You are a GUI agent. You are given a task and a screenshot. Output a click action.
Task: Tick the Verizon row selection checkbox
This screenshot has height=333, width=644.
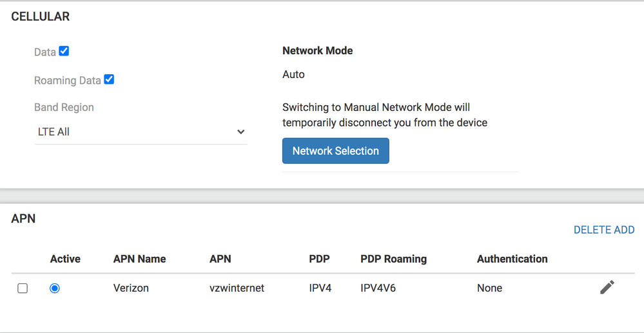click(23, 288)
